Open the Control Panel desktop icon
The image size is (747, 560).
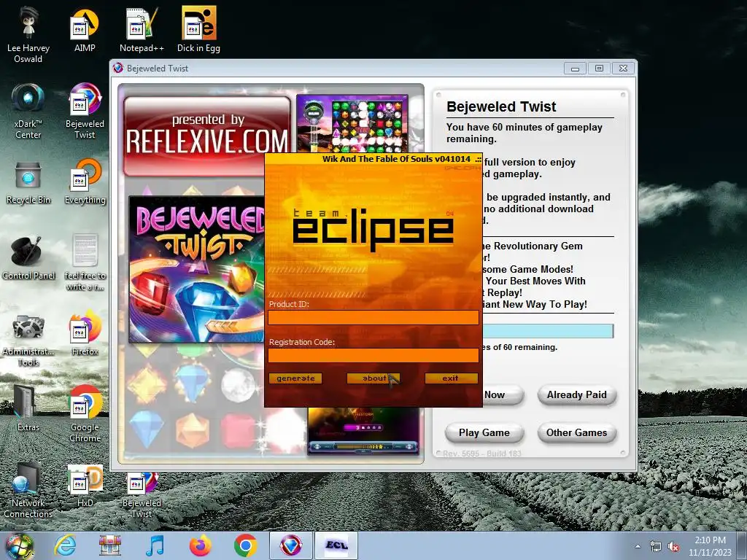(x=28, y=258)
